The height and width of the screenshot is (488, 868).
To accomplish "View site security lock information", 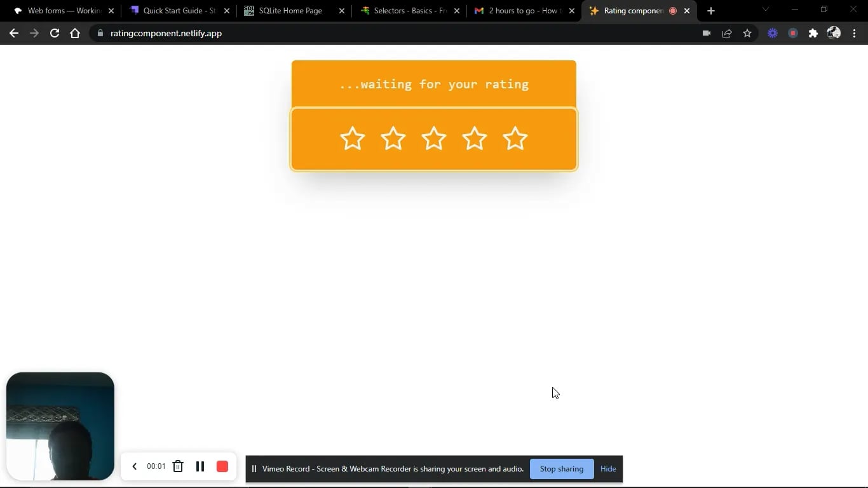I will pyautogui.click(x=100, y=33).
